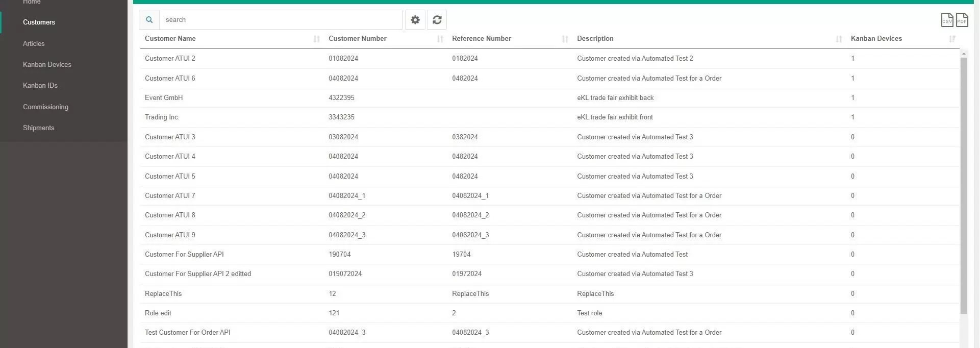Select the Event GmbH row
This screenshot has width=980, height=348.
coord(549,98)
